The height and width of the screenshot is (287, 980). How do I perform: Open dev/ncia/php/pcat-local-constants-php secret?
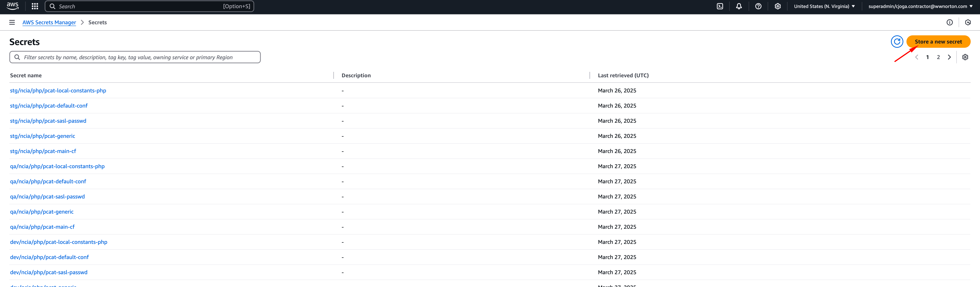(x=59, y=242)
